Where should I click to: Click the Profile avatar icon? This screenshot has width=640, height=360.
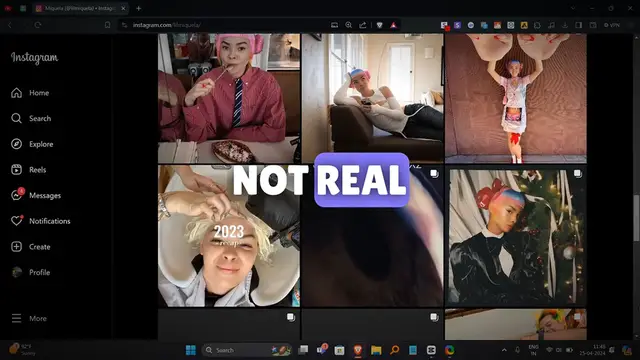pyautogui.click(x=17, y=272)
